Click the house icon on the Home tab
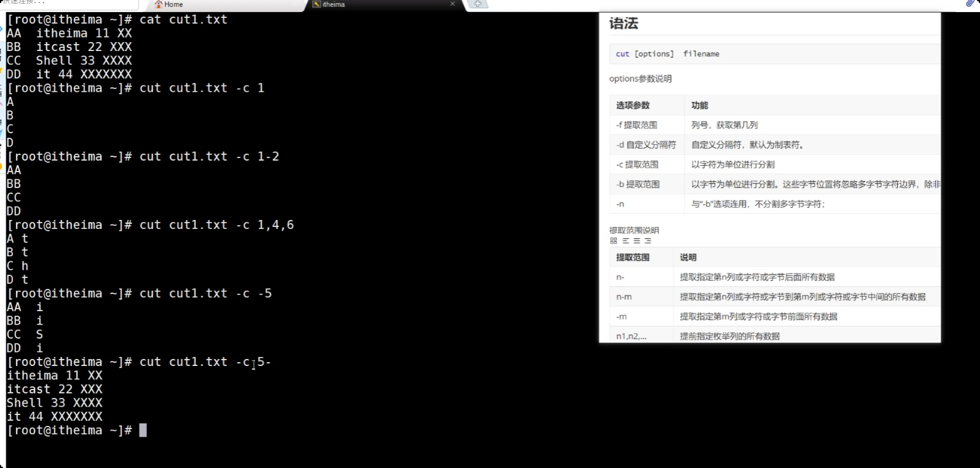 tap(158, 4)
